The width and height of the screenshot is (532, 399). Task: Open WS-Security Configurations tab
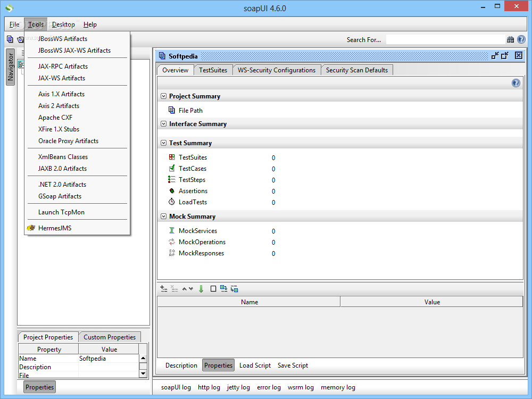277,70
